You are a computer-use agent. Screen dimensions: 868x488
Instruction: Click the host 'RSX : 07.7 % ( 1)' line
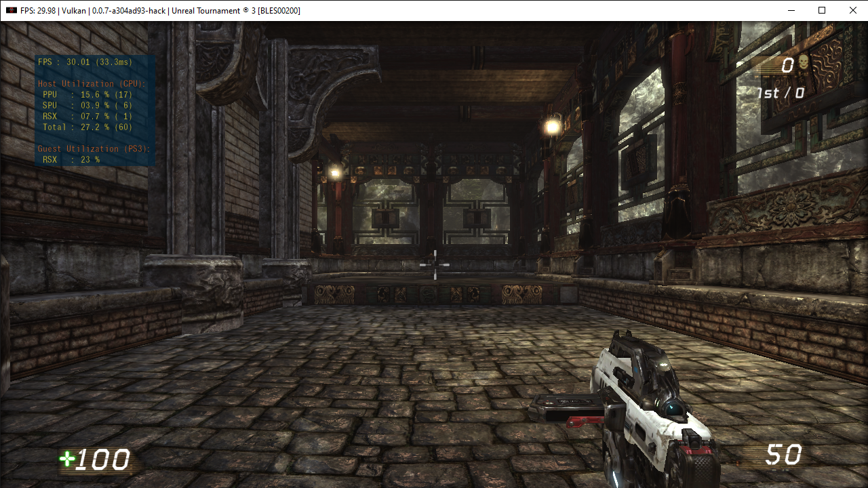tap(87, 116)
